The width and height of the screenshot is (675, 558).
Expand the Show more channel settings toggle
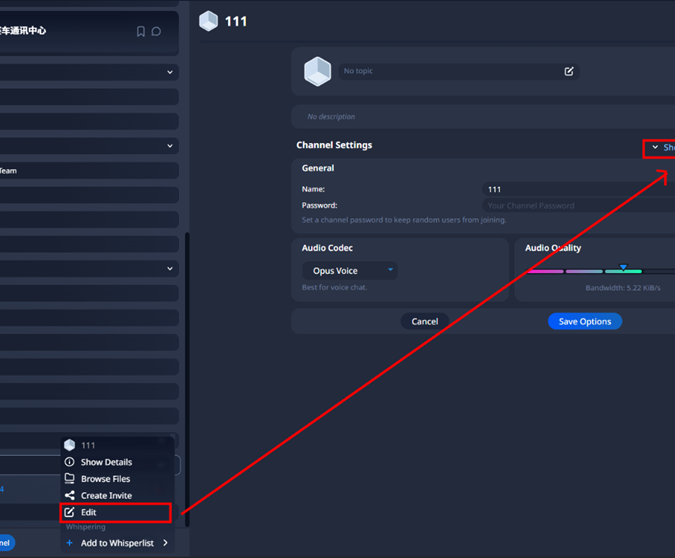(661, 147)
